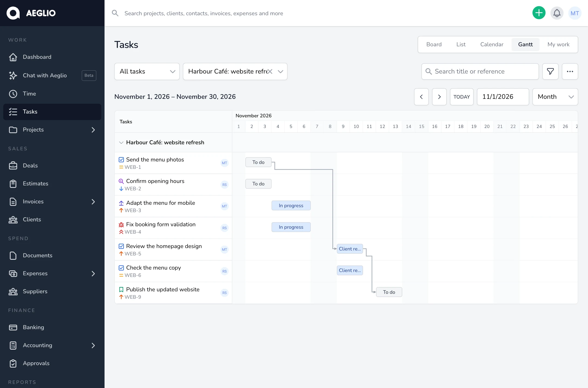The width and height of the screenshot is (588, 388).
Task: Open the three-dots more options menu
Action: [570, 71]
